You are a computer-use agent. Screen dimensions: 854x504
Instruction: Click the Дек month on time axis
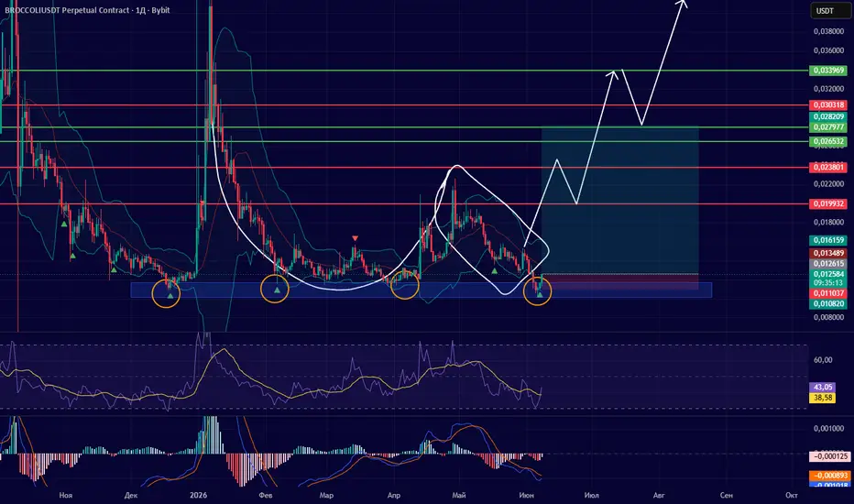coord(131,495)
